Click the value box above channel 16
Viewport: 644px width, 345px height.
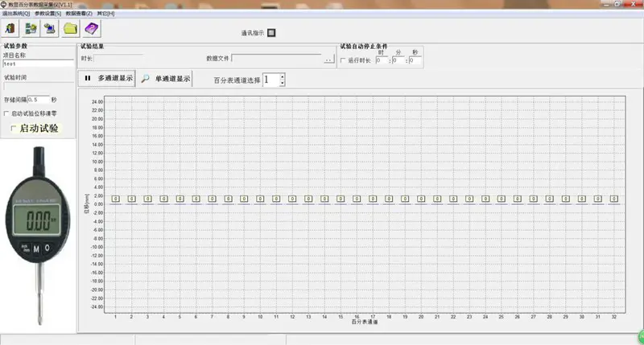(357, 199)
